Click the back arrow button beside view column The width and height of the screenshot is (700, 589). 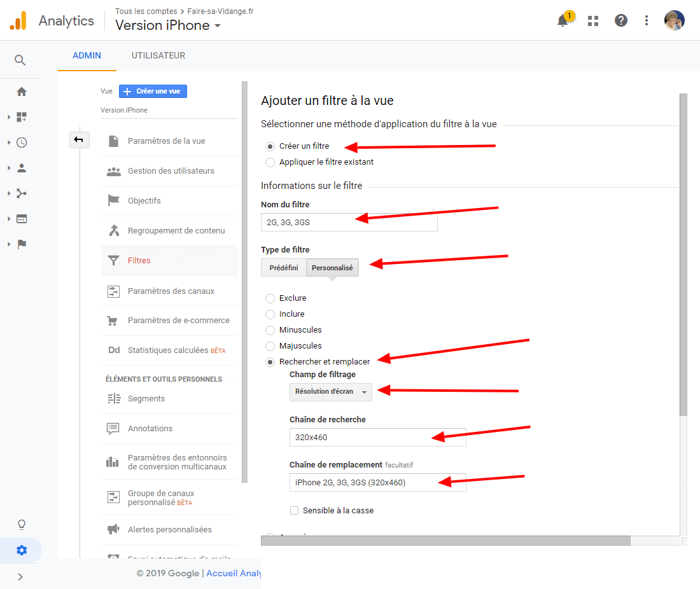point(79,140)
